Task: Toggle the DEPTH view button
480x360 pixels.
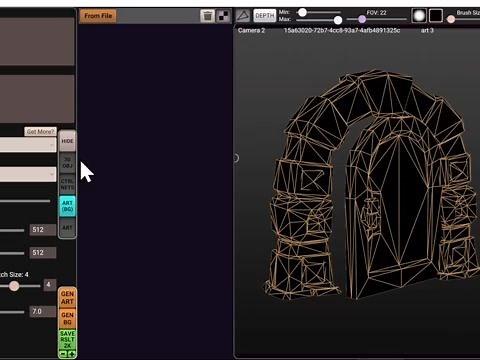Action: [265, 16]
